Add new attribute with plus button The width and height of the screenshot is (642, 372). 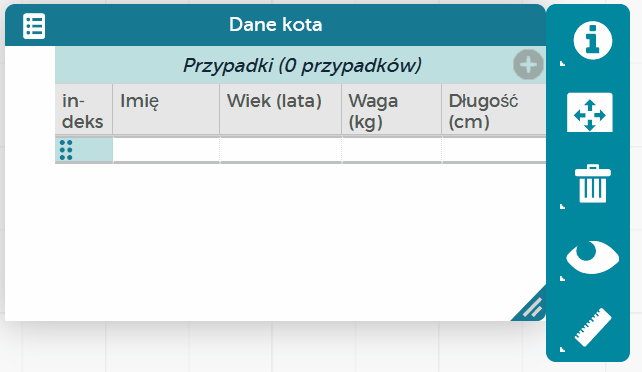(x=528, y=65)
